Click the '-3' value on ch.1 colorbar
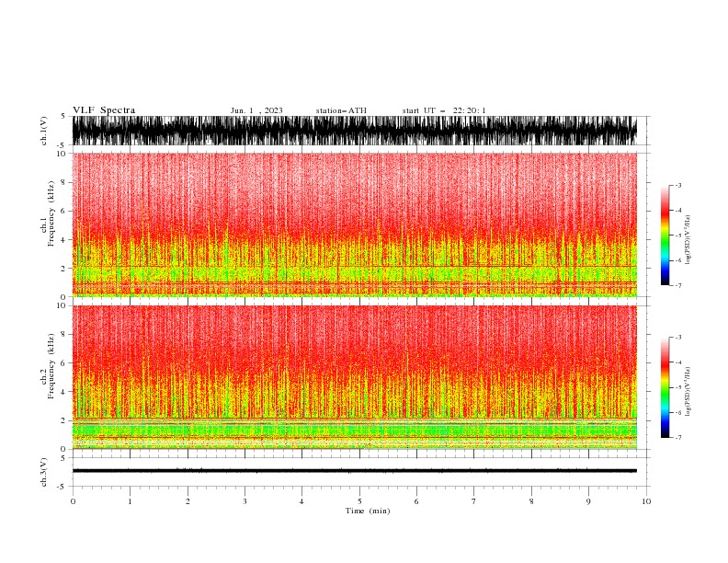Viewport: 728px width, 563px height. (677, 185)
